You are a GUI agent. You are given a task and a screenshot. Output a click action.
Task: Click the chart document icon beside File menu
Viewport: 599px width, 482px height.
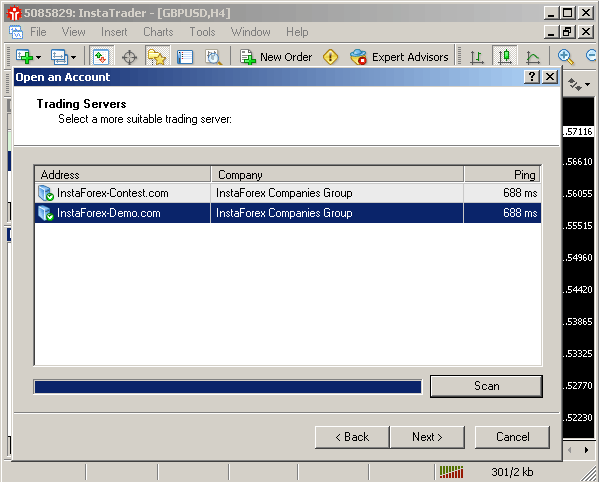tap(16, 32)
